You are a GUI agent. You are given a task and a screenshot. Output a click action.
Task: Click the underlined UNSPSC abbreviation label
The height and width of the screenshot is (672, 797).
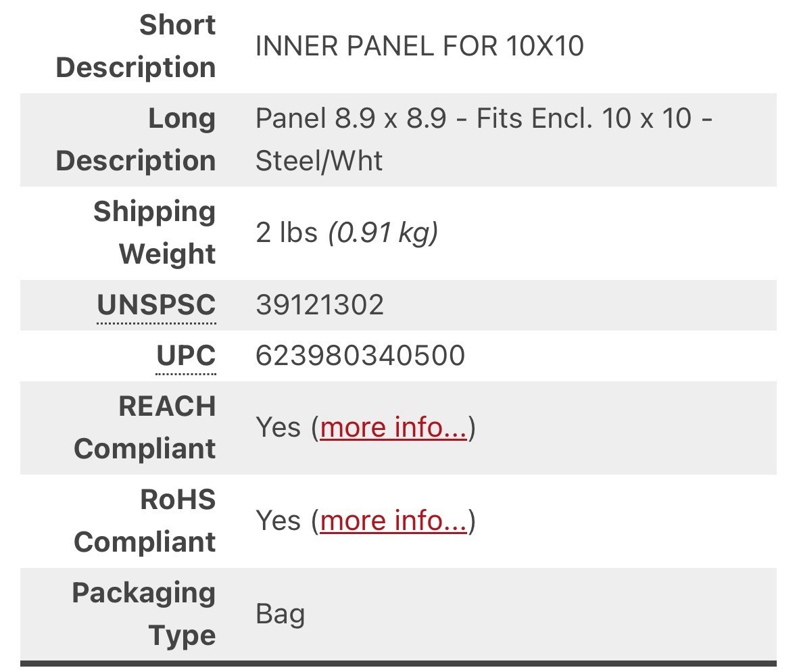tap(156, 305)
